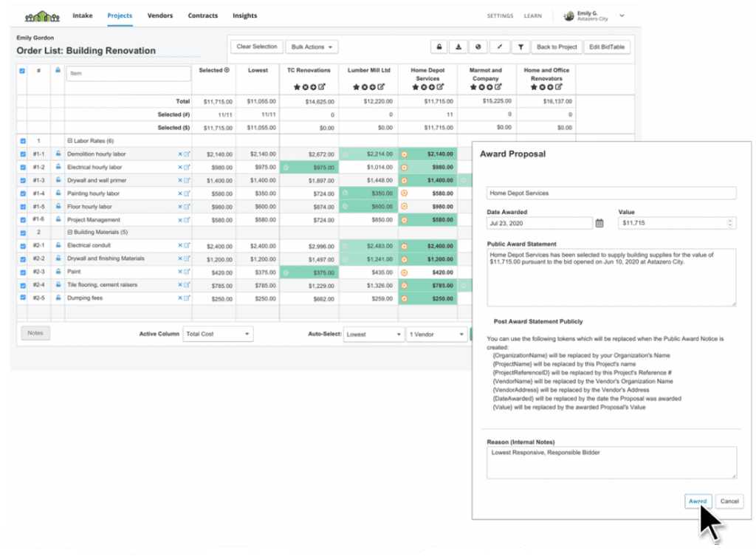The width and height of the screenshot is (756, 556).
Task: Open the edit icon for Demolition hourly labor
Action: pyautogui.click(x=187, y=154)
